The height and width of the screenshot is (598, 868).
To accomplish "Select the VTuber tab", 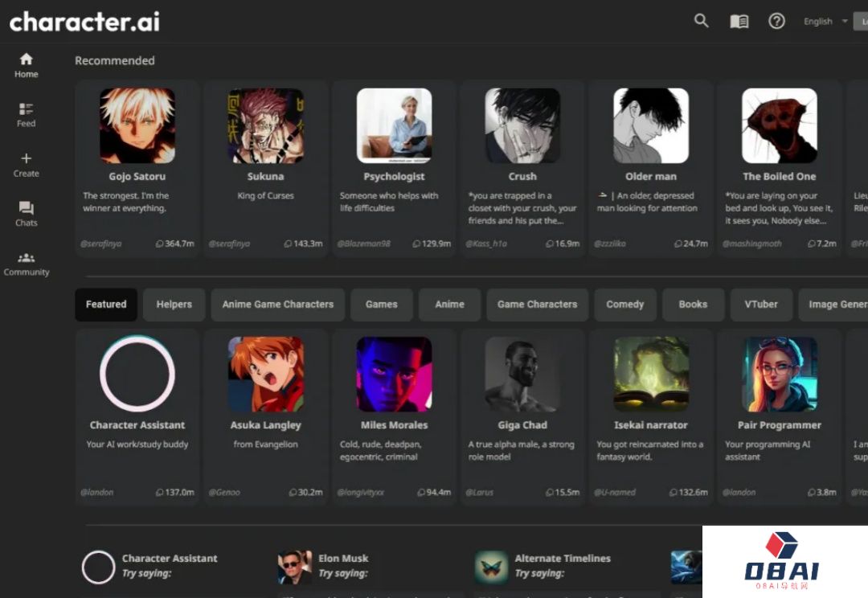I will point(761,305).
